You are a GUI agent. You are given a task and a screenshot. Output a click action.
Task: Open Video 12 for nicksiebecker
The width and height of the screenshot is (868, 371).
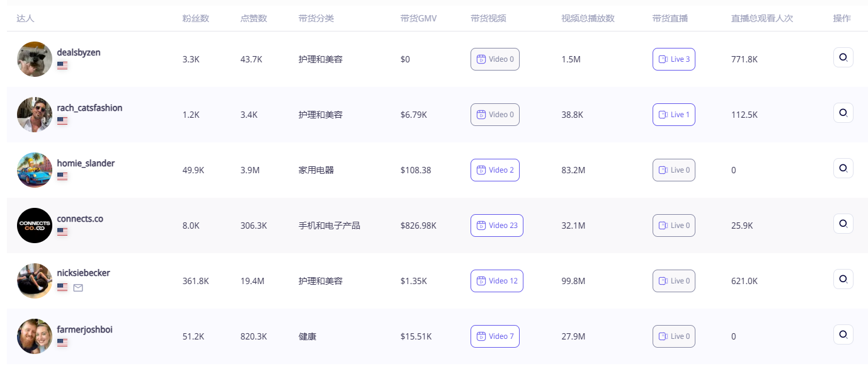pyautogui.click(x=496, y=281)
